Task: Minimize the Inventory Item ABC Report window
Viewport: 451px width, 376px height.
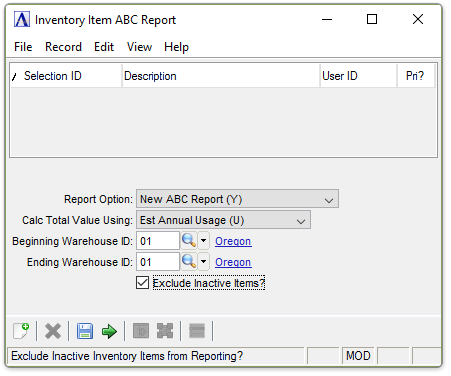Action: coord(327,19)
